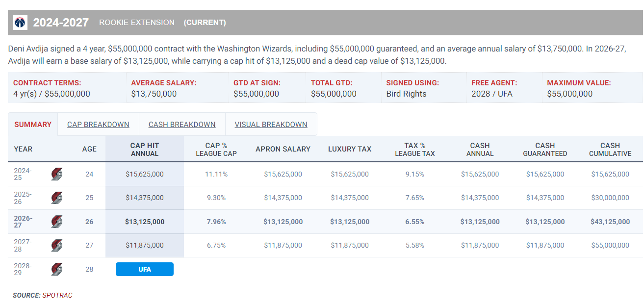Click the Cap Hit Annual column header
The image size is (644, 304).
(x=145, y=150)
